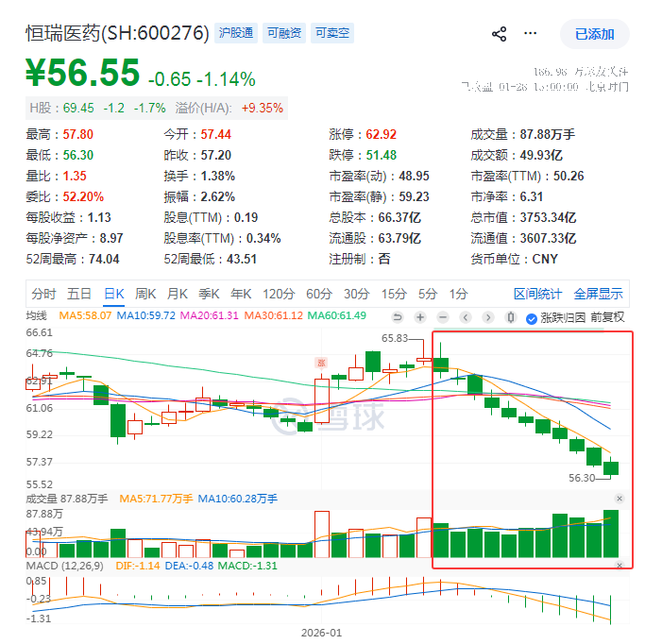Open the 前复权 adjustment dropdown
662x644 pixels.
[607, 317]
